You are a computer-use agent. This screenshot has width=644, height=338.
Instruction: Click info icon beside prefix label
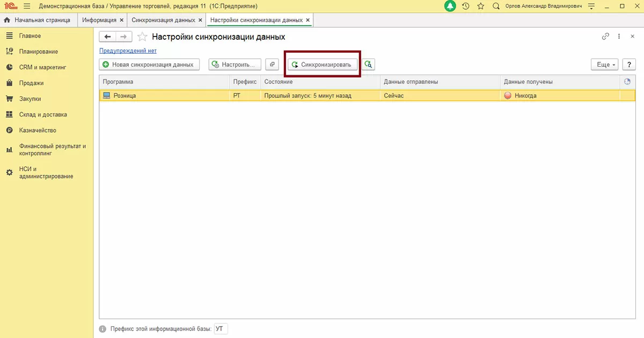(103, 329)
